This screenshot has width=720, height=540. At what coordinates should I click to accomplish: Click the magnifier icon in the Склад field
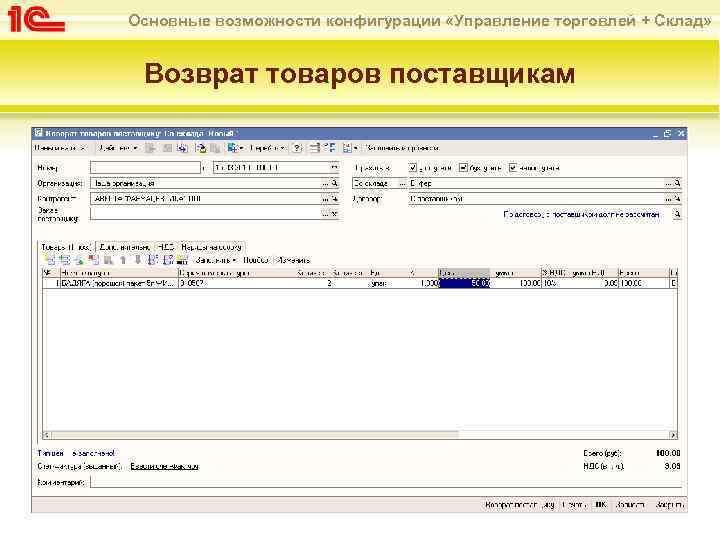point(677,183)
